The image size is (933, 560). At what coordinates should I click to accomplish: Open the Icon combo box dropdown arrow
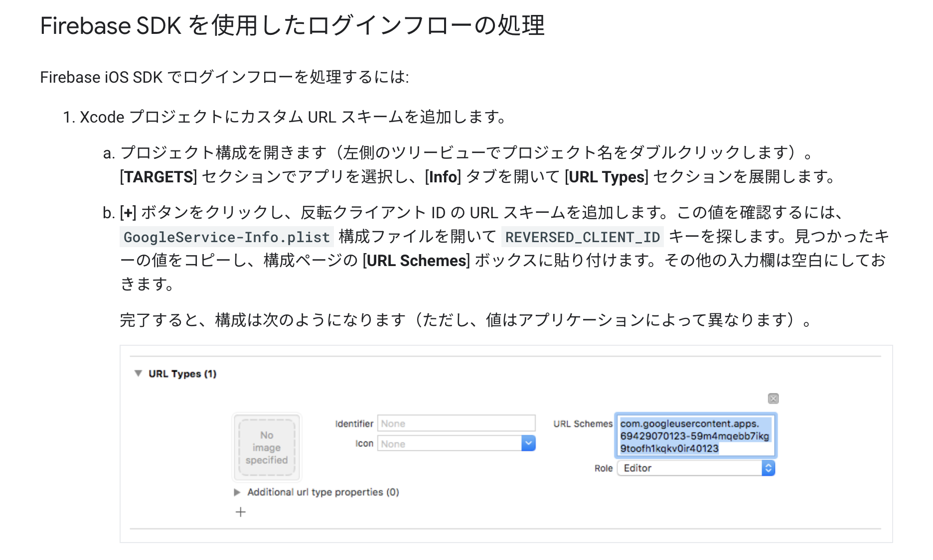tap(528, 443)
